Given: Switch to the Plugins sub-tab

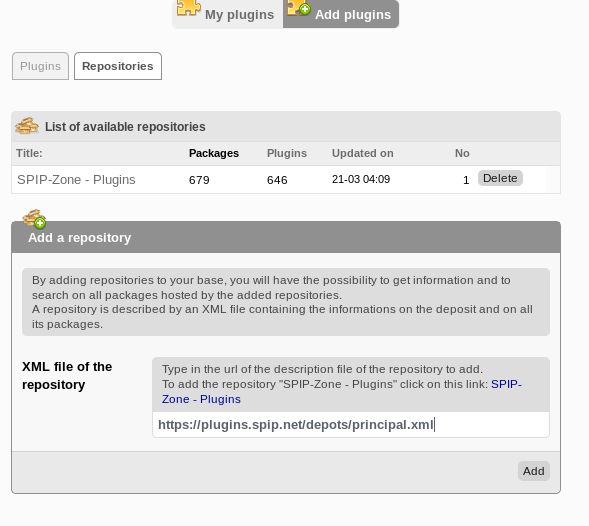Looking at the screenshot, I should pyautogui.click(x=40, y=66).
